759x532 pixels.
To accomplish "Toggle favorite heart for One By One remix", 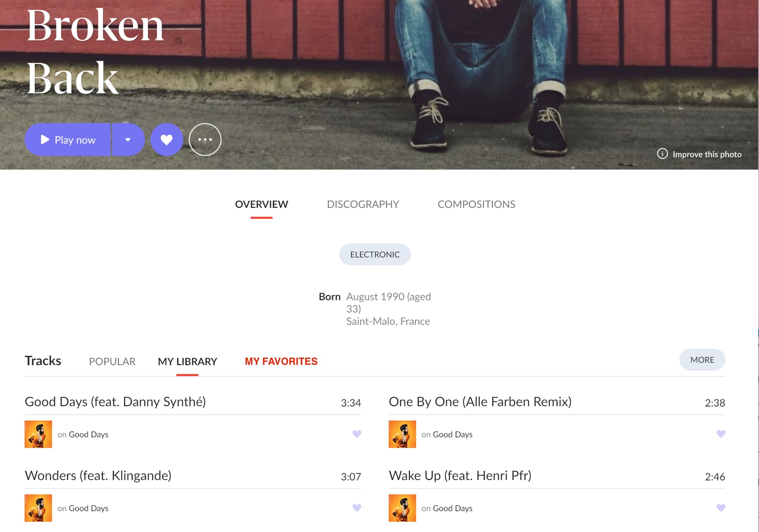I will click(721, 434).
